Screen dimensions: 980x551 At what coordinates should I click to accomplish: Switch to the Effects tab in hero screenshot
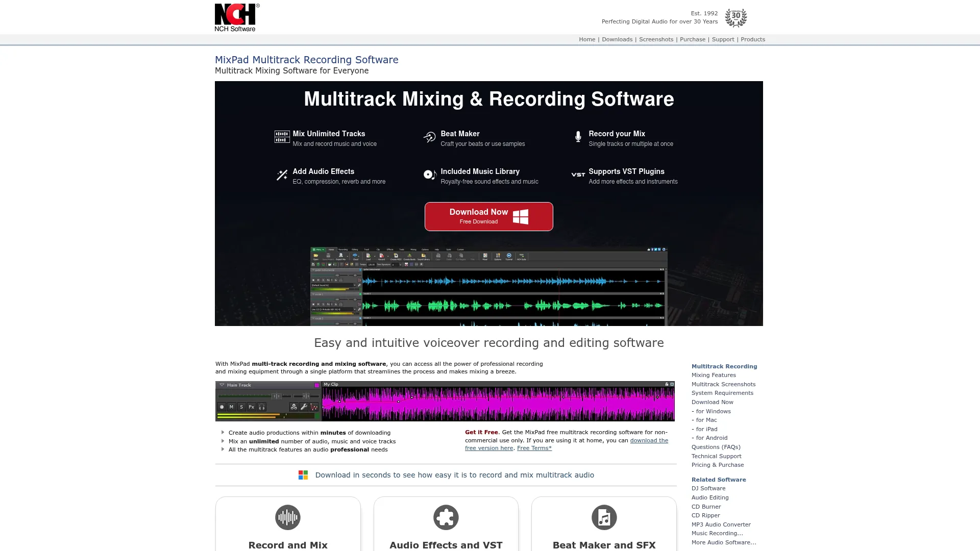[x=390, y=249]
